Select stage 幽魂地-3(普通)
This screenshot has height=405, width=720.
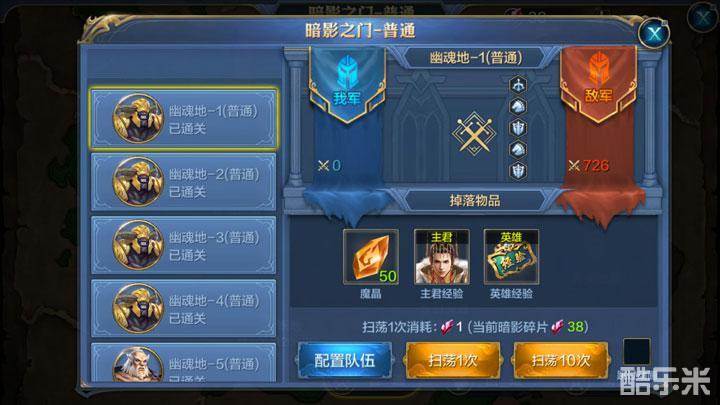[184, 245]
